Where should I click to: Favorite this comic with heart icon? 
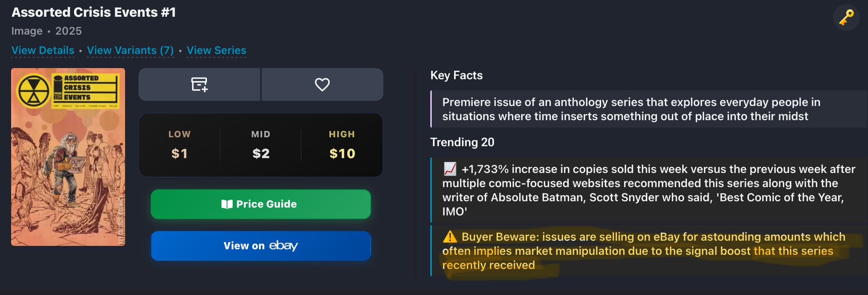(x=322, y=84)
